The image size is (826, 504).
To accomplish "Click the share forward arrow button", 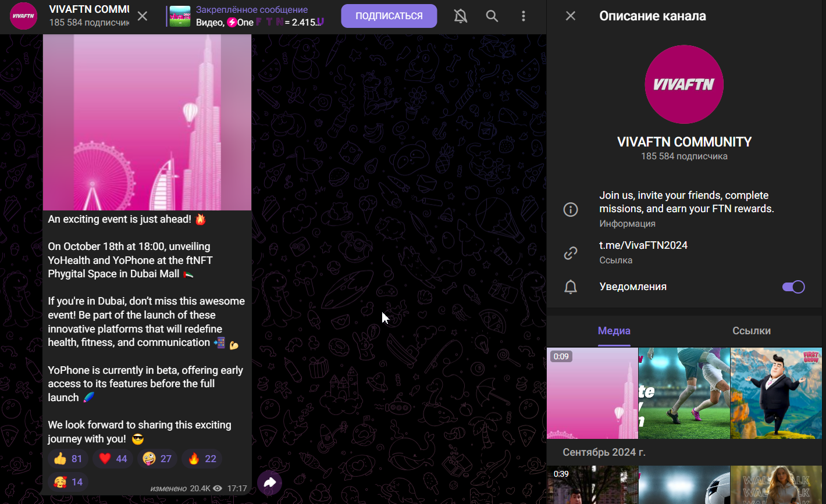I will click(270, 482).
